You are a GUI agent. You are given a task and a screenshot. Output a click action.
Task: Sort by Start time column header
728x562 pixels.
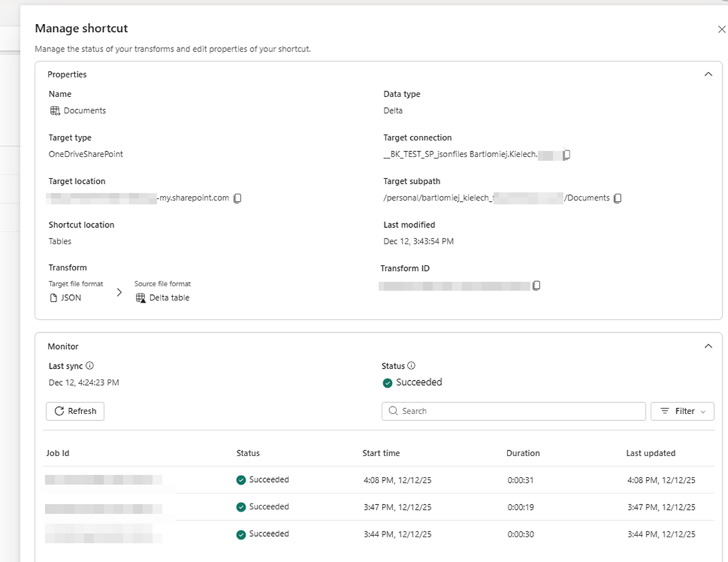pos(381,453)
